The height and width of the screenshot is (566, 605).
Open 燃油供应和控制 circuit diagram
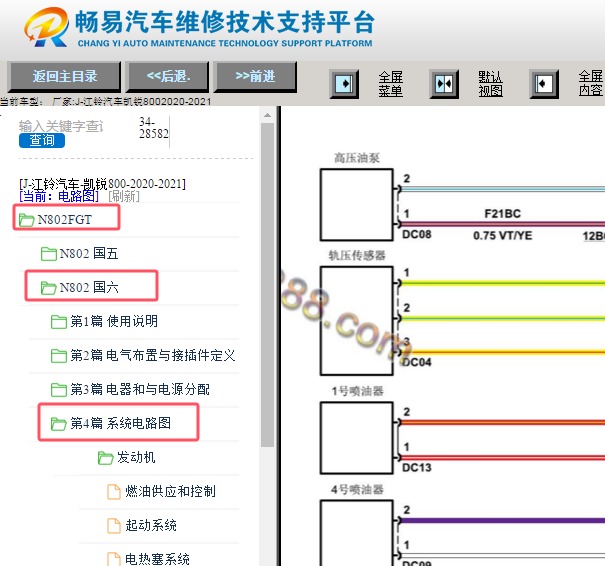170,492
